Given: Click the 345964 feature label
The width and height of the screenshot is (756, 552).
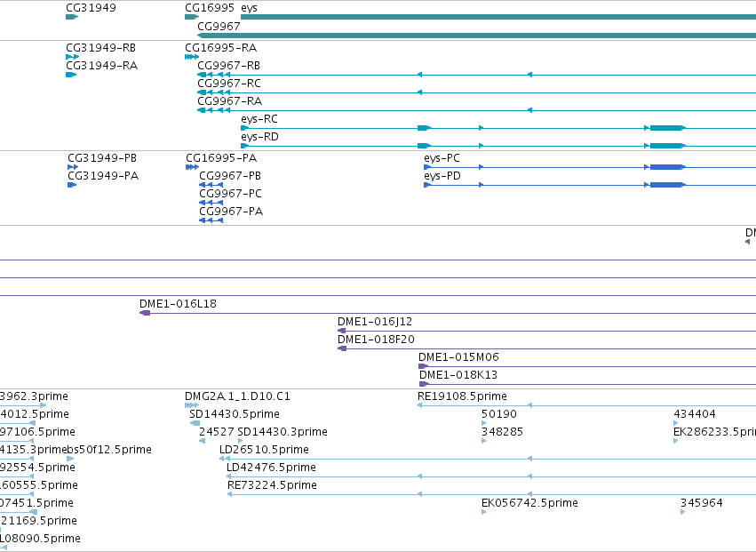Looking at the screenshot, I should tap(702, 503).
